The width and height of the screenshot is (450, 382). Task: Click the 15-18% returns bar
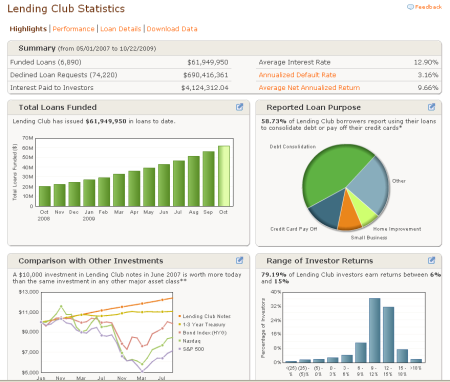click(x=402, y=356)
